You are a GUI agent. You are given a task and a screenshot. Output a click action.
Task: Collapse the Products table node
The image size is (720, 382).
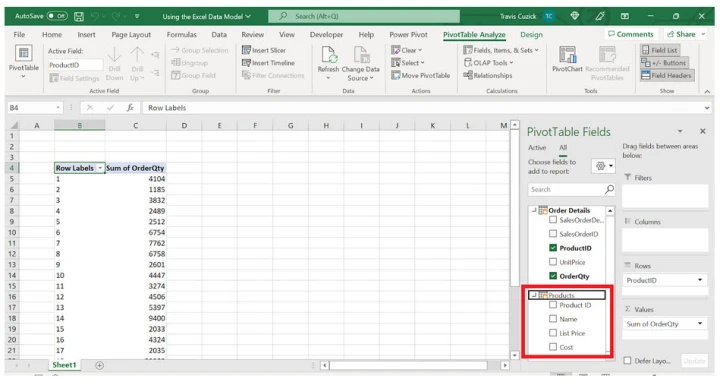[534, 295]
